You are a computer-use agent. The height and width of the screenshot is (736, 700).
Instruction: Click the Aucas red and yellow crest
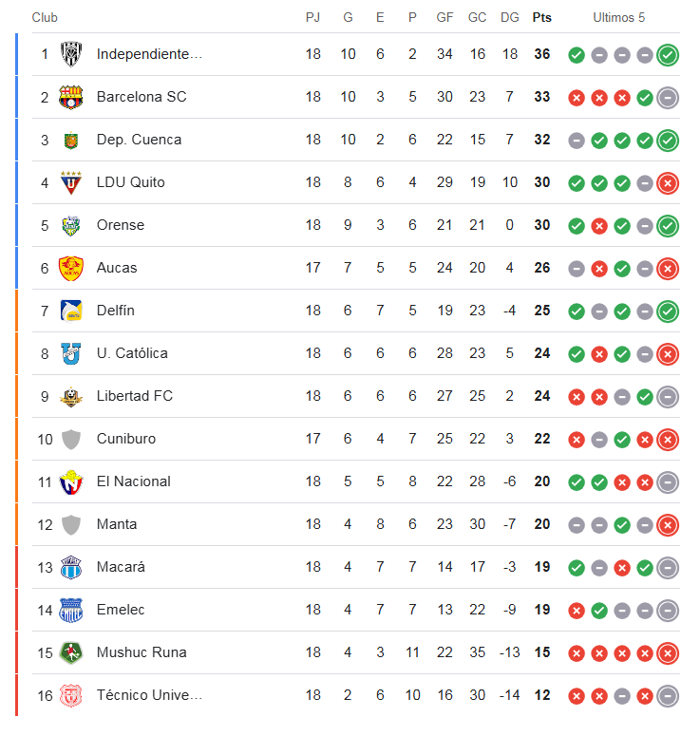coord(71,268)
